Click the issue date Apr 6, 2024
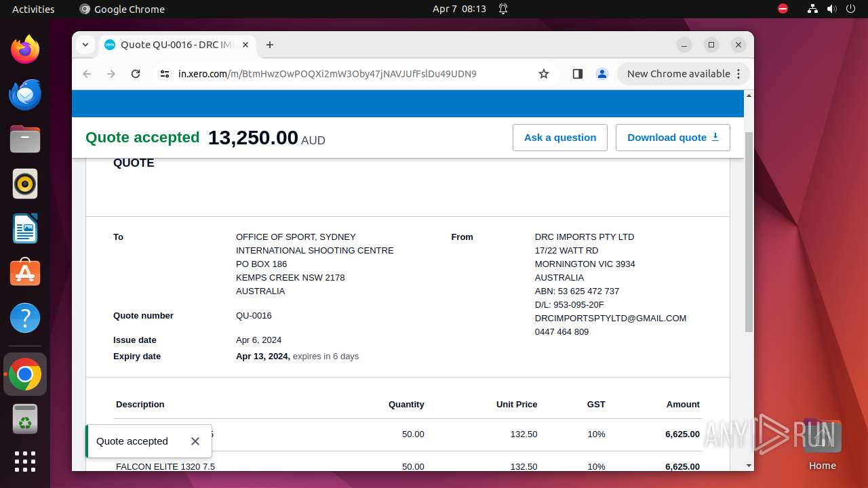Screen dimensions: 868x488 click(258, 340)
